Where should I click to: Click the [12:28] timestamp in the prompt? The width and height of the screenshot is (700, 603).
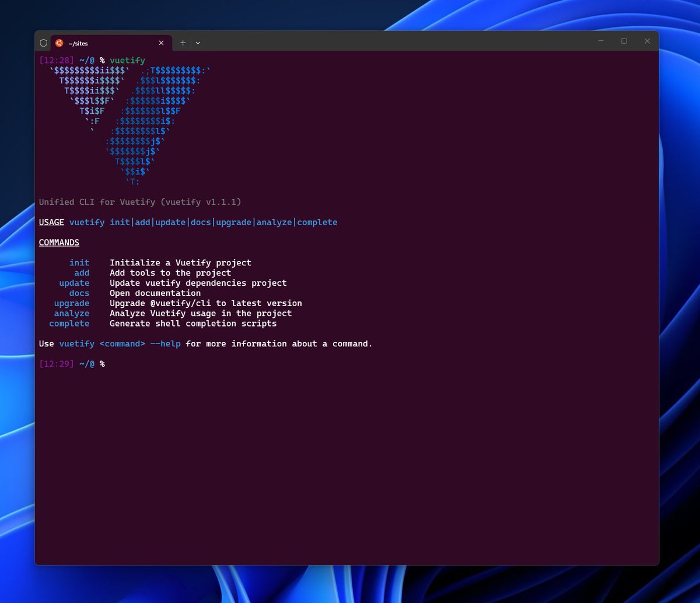coord(57,60)
